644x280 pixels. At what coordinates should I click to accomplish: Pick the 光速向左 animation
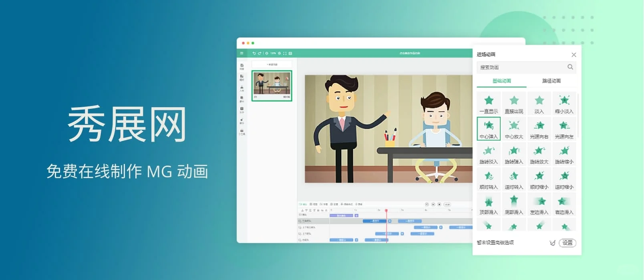click(x=564, y=128)
